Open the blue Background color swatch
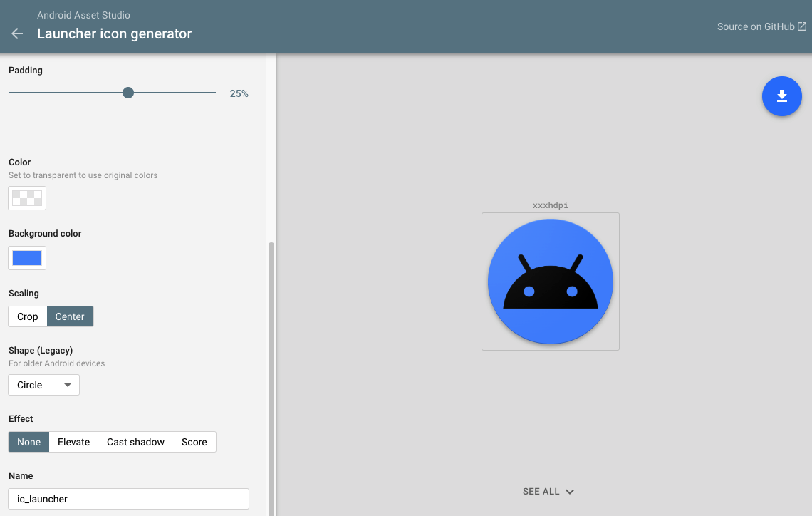812x516 pixels. pyautogui.click(x=27, y=258)
